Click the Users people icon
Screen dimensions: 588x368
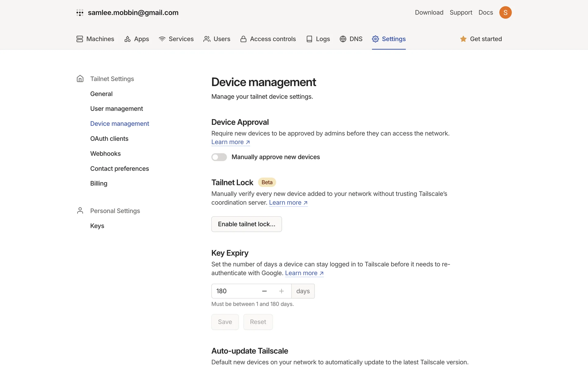point(207,39)
